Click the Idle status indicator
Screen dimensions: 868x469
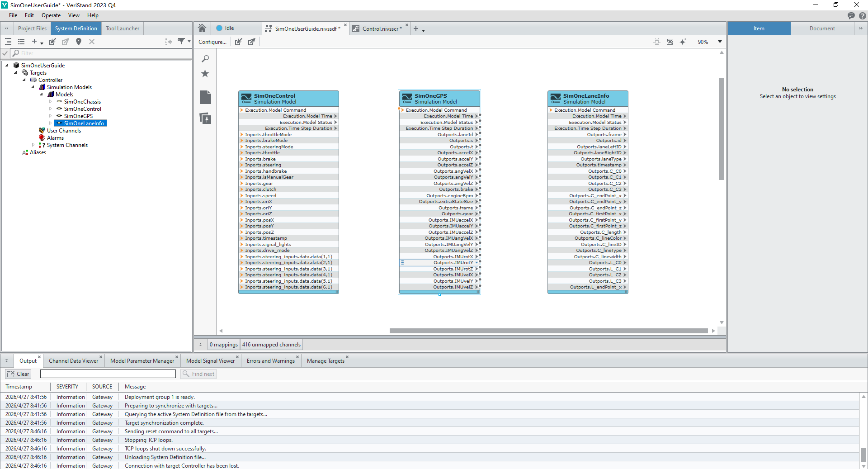point(225,28)
